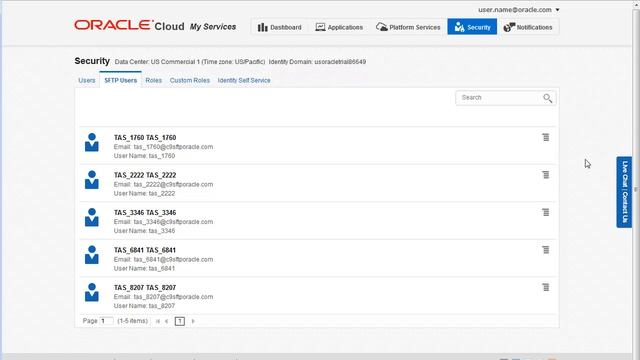This screenshot has width=640, height=360.
Task: Click the Applications monitor icon
Action: pyautogui.click(x=320, y=27)
